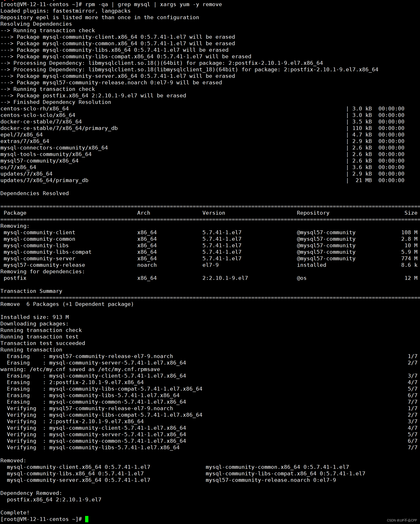Image resolution: width=420 pixels, height=524 pixels.
Task: Click the 'noarch' arch value
Action: point(147,265)
